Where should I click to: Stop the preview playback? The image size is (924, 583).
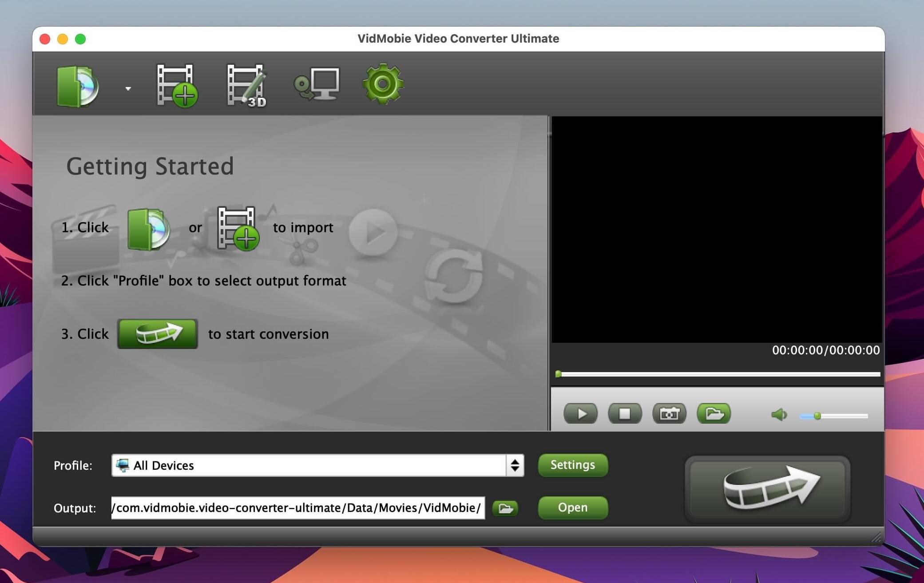[625, 414]
